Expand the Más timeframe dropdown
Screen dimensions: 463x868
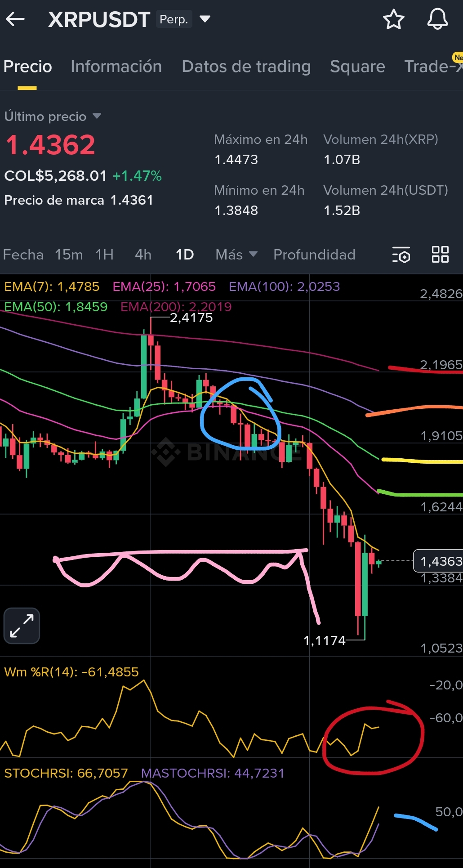[236, 255]
